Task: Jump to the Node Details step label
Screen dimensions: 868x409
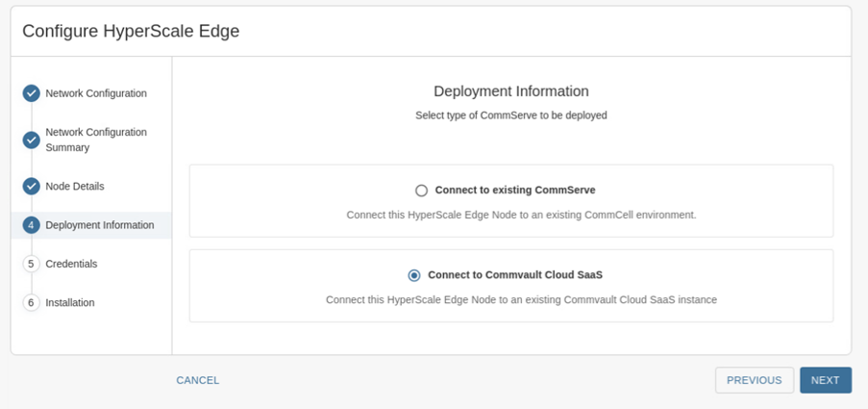Action: point(75,186)
